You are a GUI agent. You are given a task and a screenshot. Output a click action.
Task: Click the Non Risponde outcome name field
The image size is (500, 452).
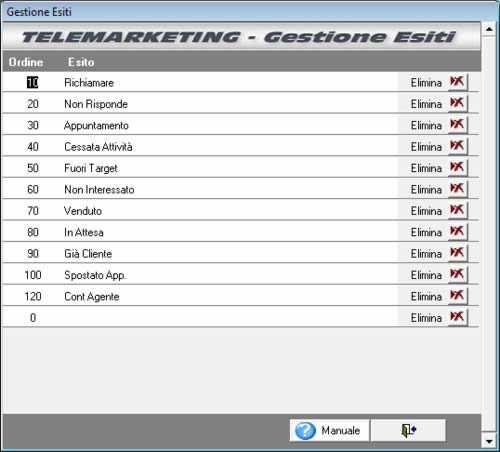pos(230,104)
